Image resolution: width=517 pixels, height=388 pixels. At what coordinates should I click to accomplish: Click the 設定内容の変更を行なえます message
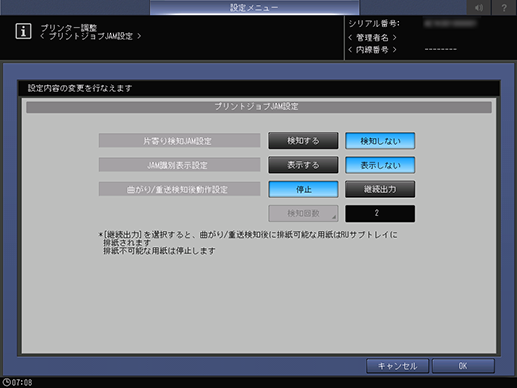80,88
